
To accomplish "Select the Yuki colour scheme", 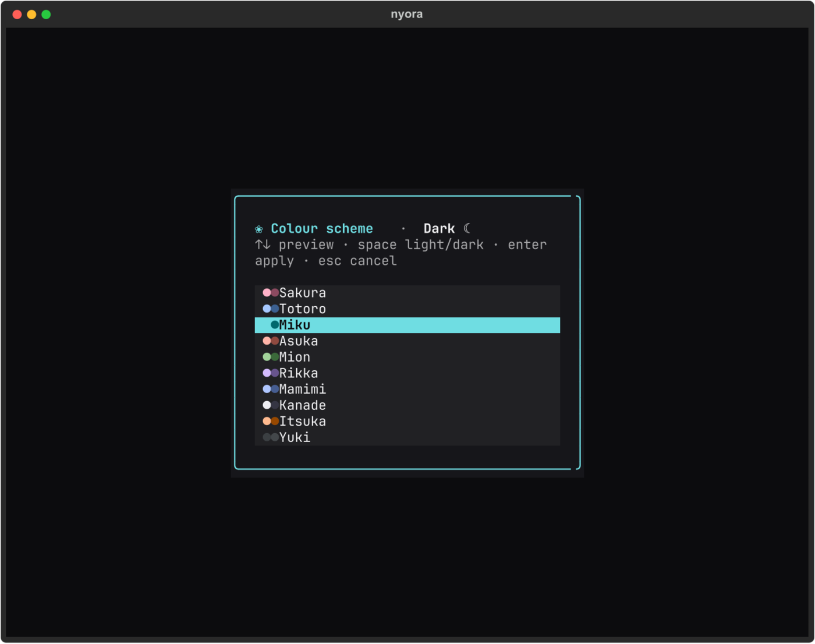I will [407, 437].
